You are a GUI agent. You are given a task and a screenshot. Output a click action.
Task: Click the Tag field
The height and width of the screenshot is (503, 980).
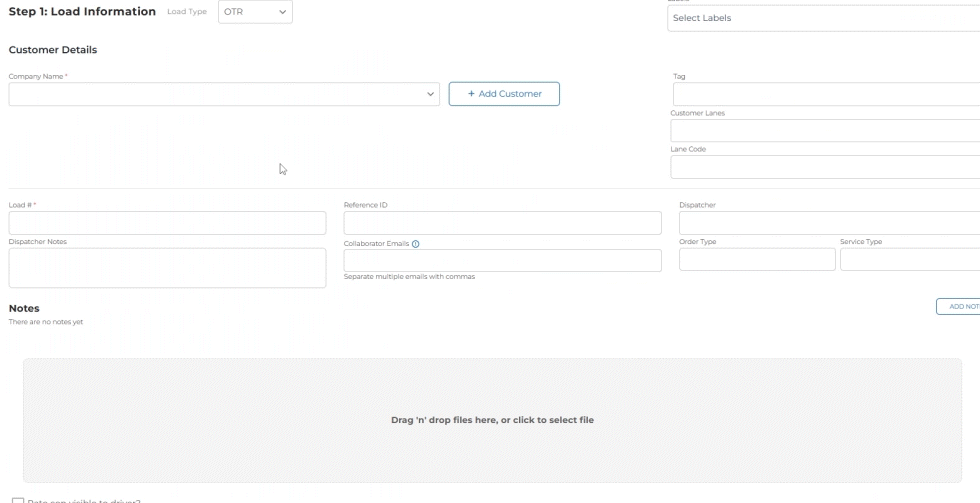(825, 94)
